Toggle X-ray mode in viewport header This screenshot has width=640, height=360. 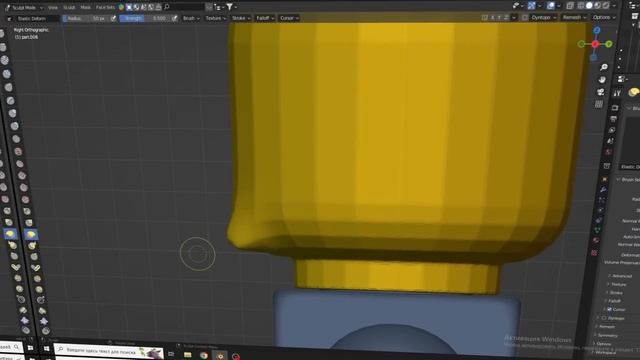[570, 6]
